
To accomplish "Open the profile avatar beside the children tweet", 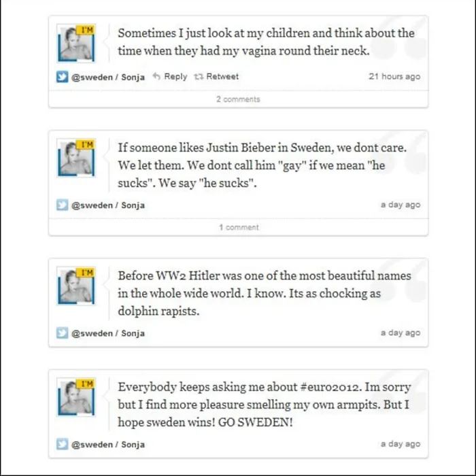I will (x=75, y=44).
